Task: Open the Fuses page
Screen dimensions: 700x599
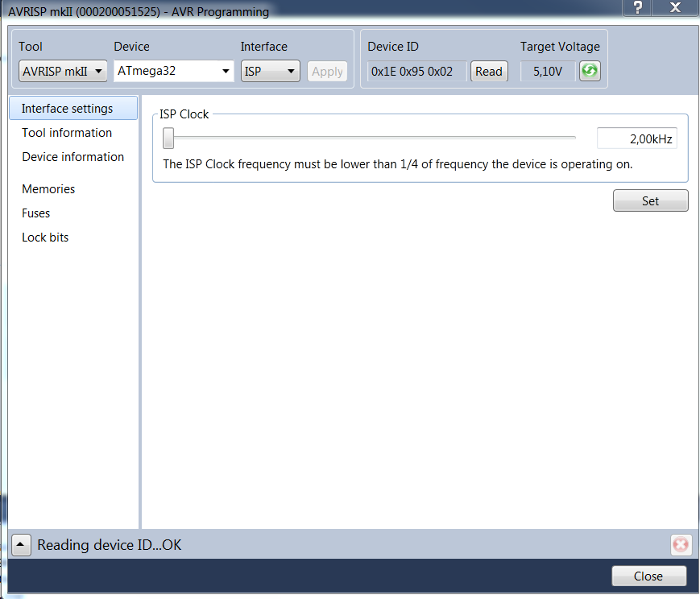Action: click(35, 213)
